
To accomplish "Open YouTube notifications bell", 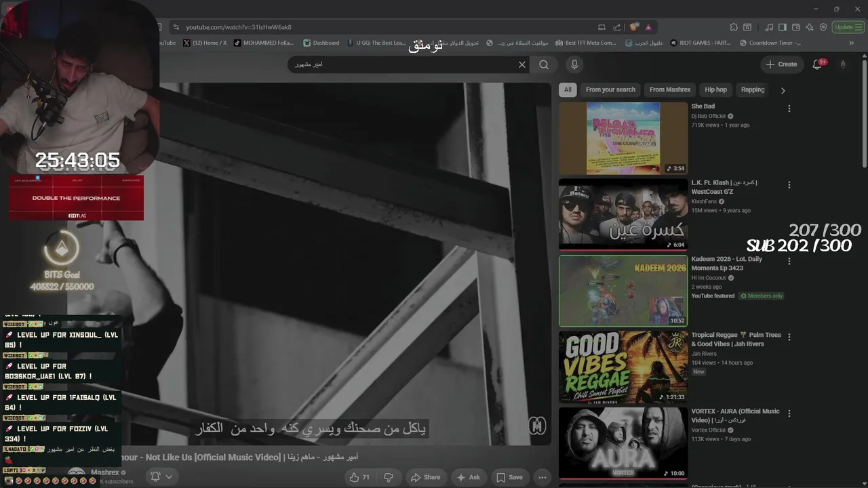I will click(818, 64).
